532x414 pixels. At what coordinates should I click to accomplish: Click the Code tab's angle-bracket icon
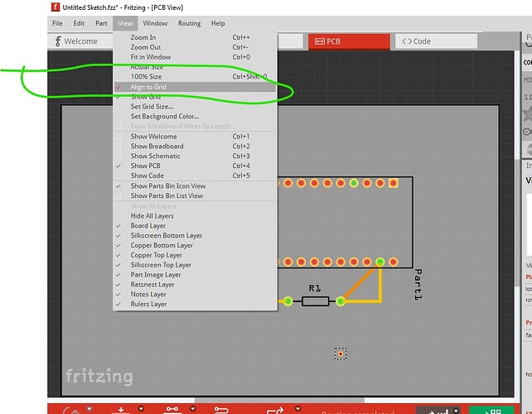(x=405, y=41)
